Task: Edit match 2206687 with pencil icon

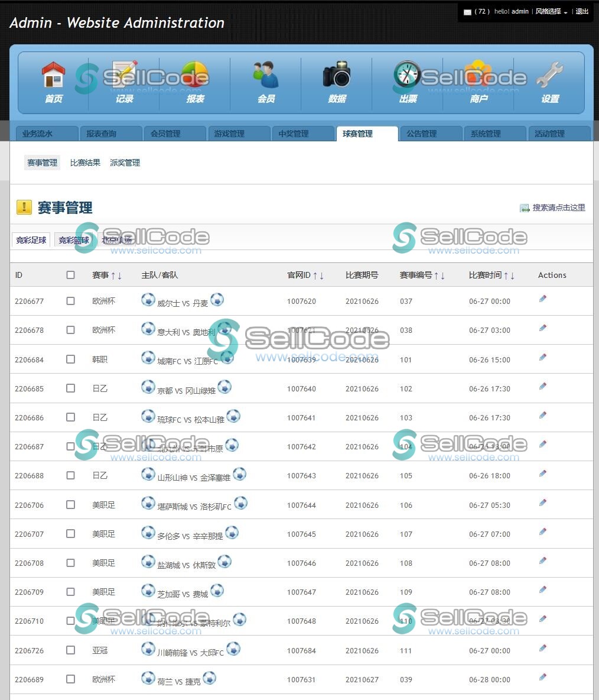Action: click(543, 444)
